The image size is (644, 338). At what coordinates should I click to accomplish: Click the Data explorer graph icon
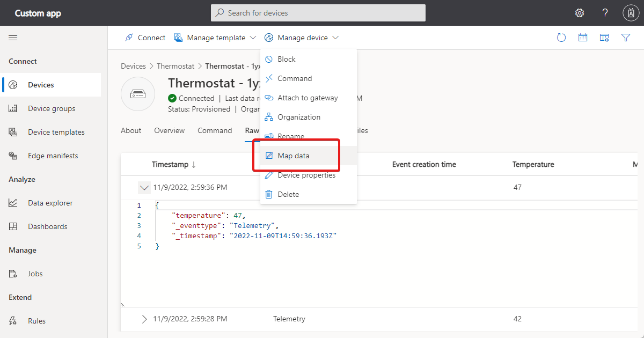click(x=13, y=203)
